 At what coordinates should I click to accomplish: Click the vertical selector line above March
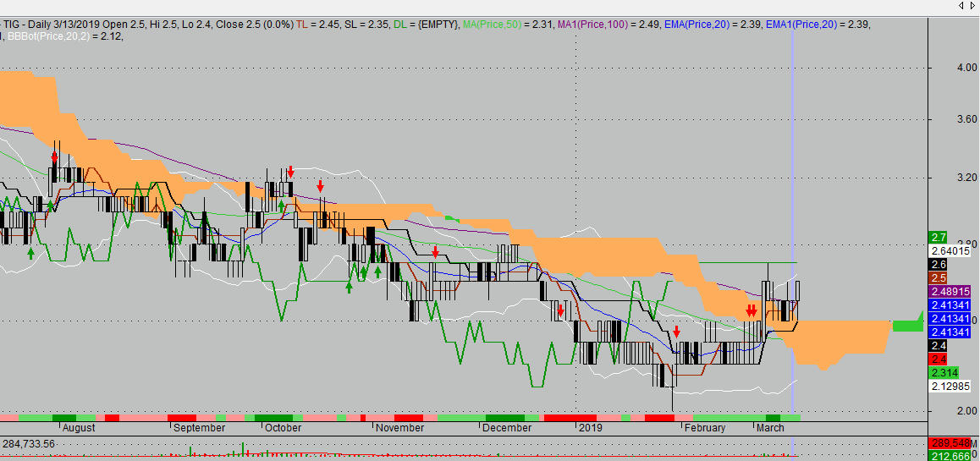[x=792, y=169]
